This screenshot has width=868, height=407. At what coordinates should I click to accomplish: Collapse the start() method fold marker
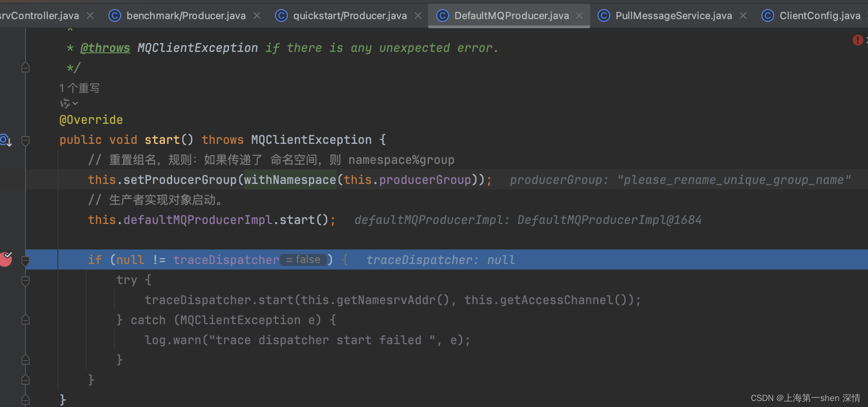[x=26, y=141]
